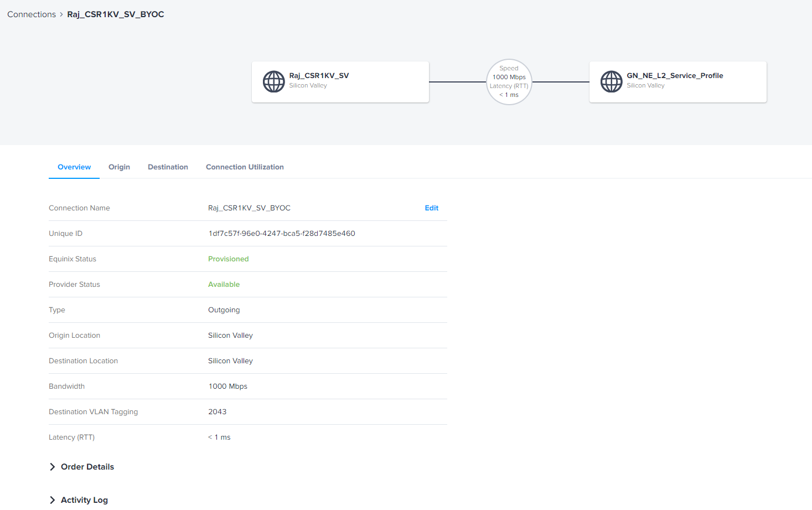Screen dimensions: 812x510
Task: Switch to the Destination tab
Action: tap(168, 167)
